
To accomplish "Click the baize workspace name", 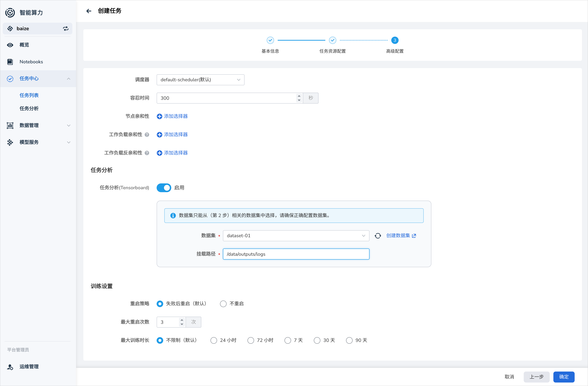I will 23,29.
